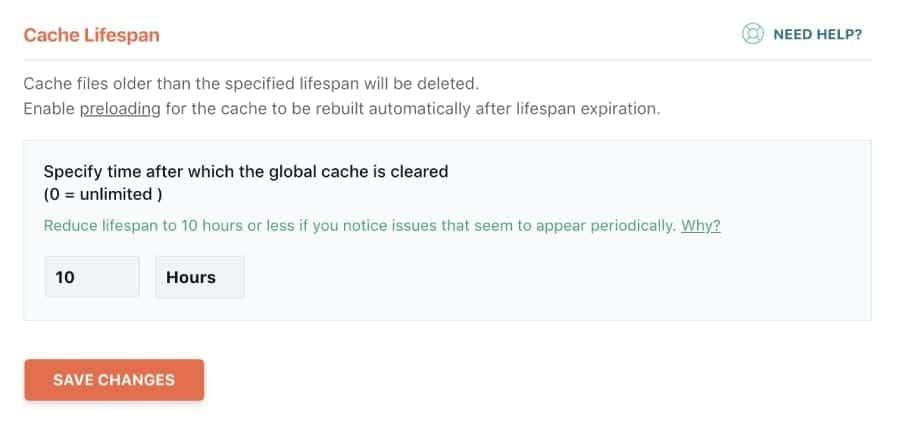900x421 pixels.
Task: Click the Why? link
Action: [x=700, y=225]
